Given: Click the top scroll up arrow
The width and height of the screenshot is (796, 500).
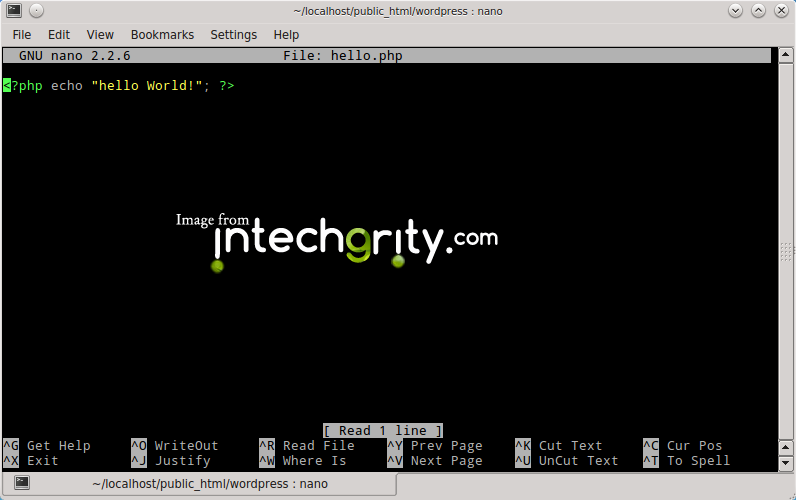Looking at the screenshot, I should click(x=785, y=55).
